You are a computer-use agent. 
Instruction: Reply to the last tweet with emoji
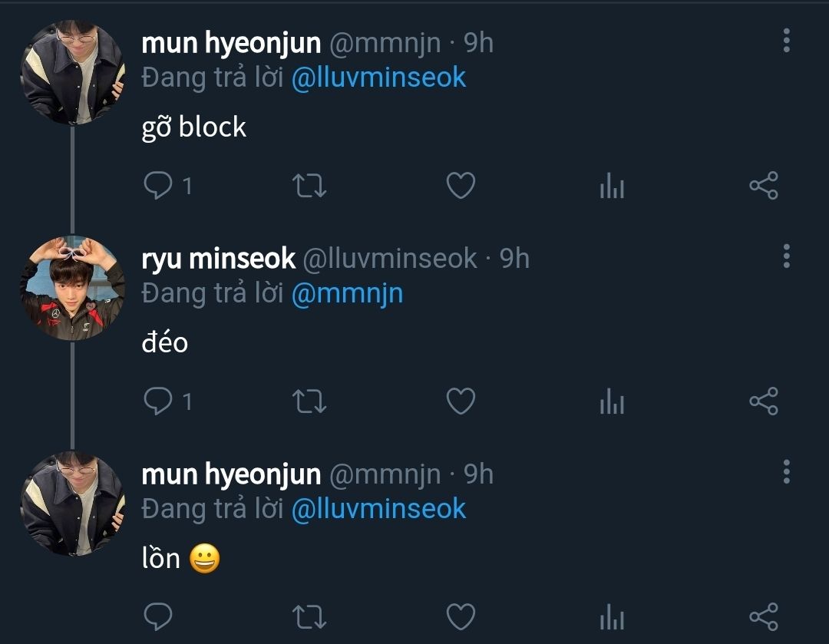[x=159, y=616]
